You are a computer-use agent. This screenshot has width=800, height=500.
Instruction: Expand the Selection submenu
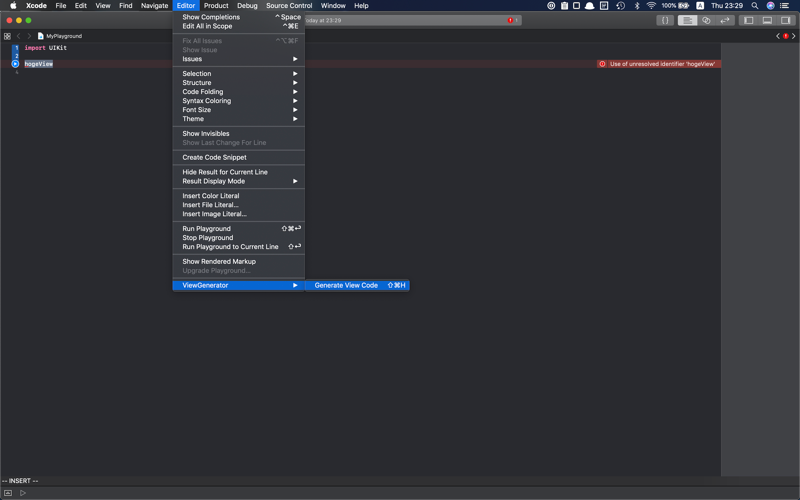tap(238, 73)
